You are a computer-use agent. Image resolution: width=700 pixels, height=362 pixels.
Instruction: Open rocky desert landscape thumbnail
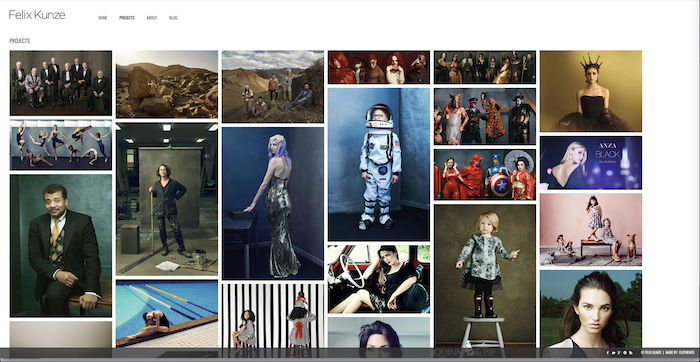click(x=167, y=84)
